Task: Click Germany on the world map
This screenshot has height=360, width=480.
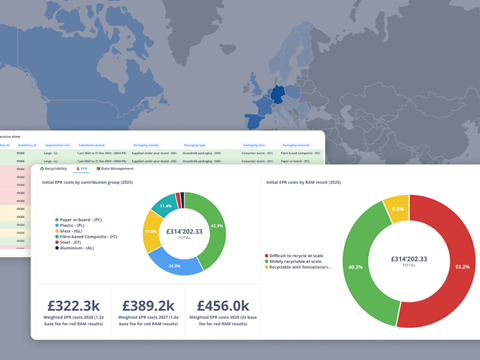Action: 278,94
